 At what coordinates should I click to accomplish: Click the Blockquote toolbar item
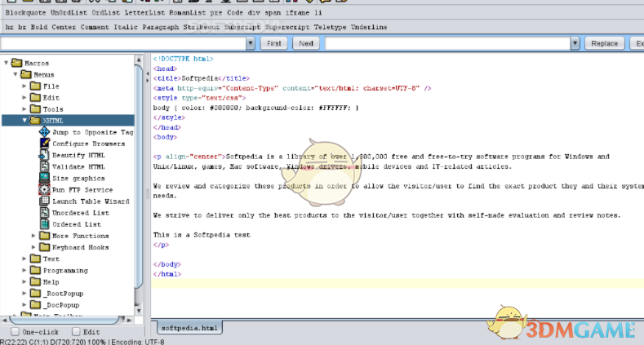click(x=22, y=13)
